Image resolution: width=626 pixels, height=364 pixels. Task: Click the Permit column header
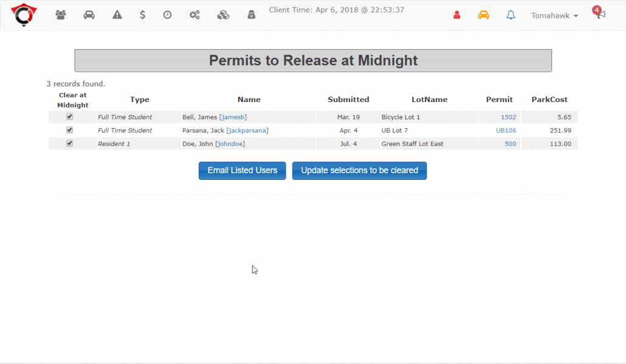point(500,100)
